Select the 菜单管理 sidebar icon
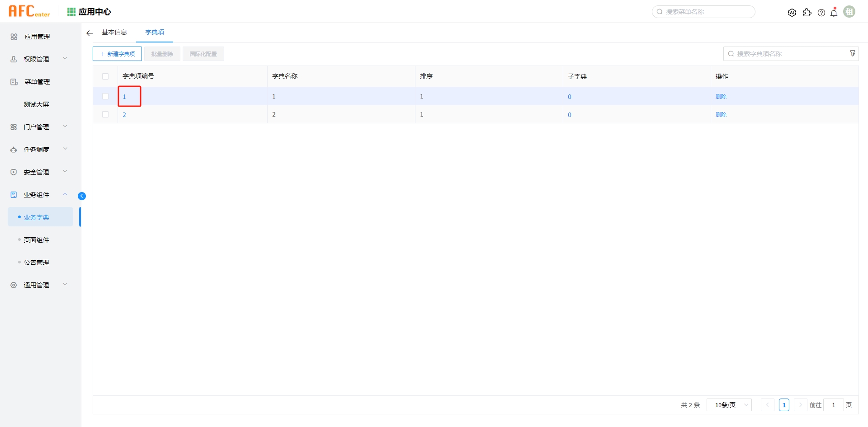The width and height of the screenshot is (868, 427). coord(13,82)
